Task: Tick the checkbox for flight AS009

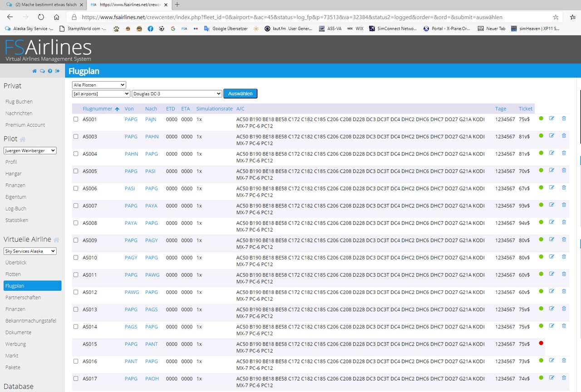Action: (x=76, y=240)
